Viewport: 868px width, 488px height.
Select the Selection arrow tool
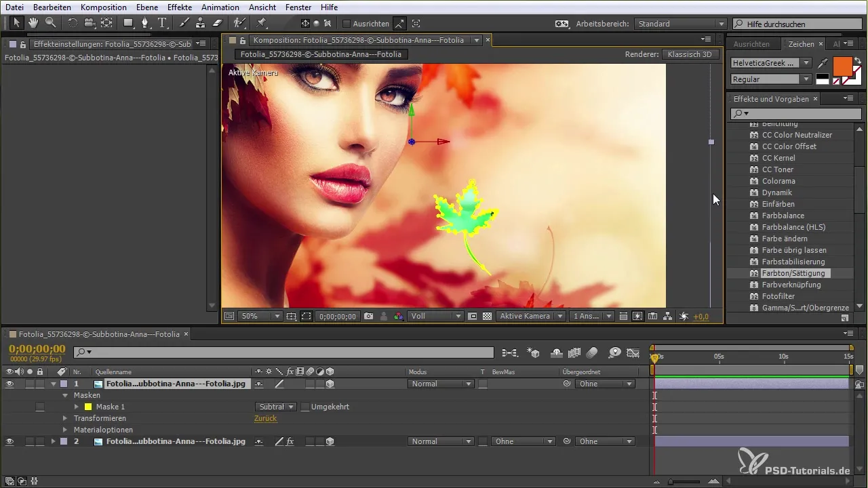coord(18,23)
